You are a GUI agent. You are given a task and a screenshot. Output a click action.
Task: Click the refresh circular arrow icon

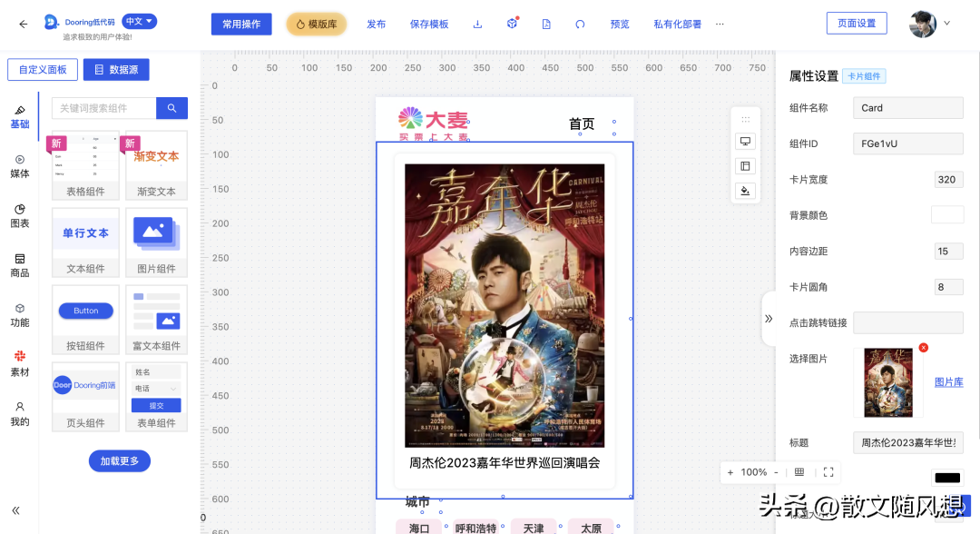[x=580, y=24]
